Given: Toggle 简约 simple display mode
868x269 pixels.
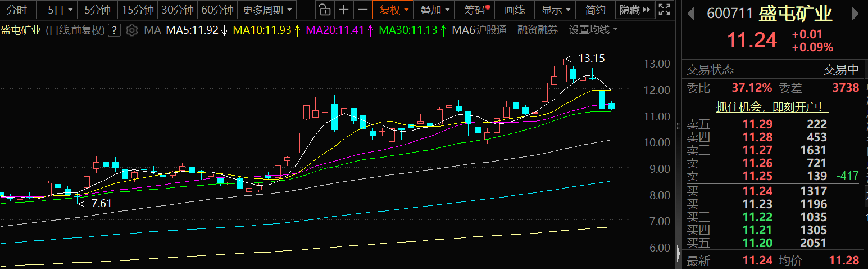Looking at the screenshot, I should click(x=595, y=10).
